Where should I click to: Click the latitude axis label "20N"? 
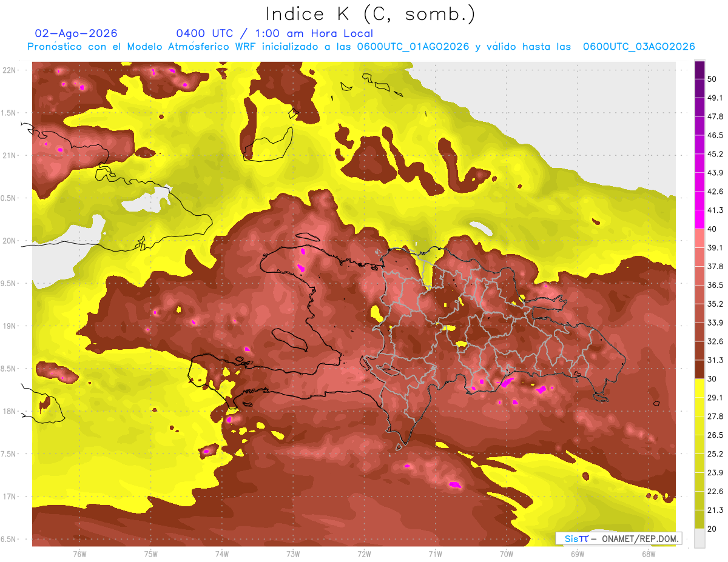(x=10, y=241)
